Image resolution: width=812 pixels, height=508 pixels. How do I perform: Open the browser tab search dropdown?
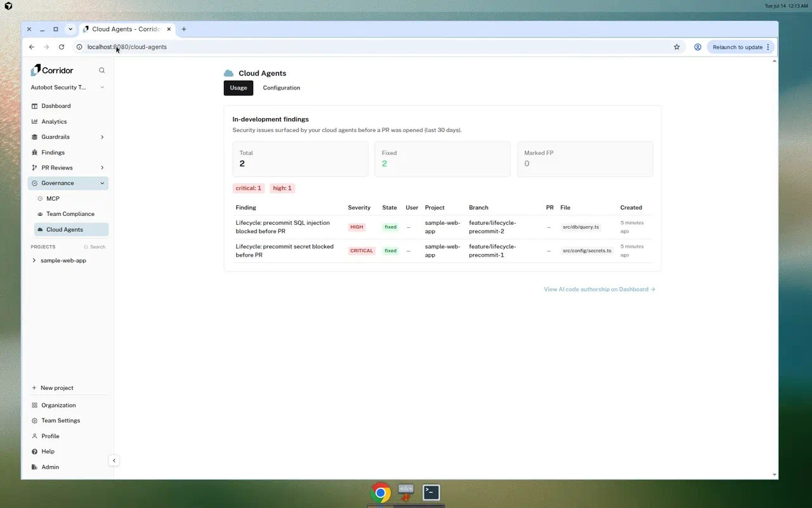pyautogui.click(x=70, y=29)
